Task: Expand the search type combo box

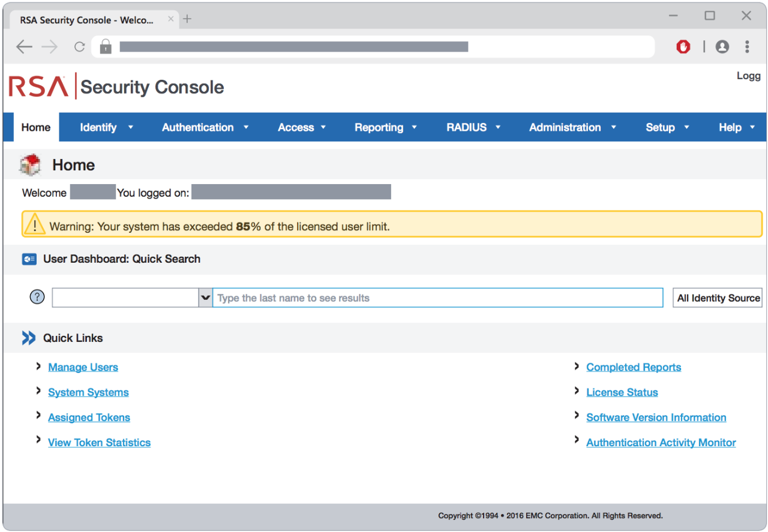Action: pyautogui.click(x=205, y=297)
